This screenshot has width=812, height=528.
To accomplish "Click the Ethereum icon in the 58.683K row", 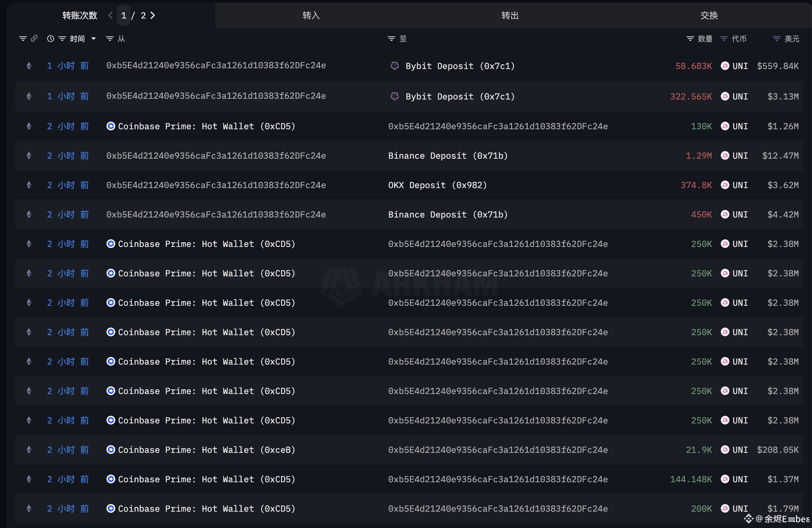I will [29, 66].
